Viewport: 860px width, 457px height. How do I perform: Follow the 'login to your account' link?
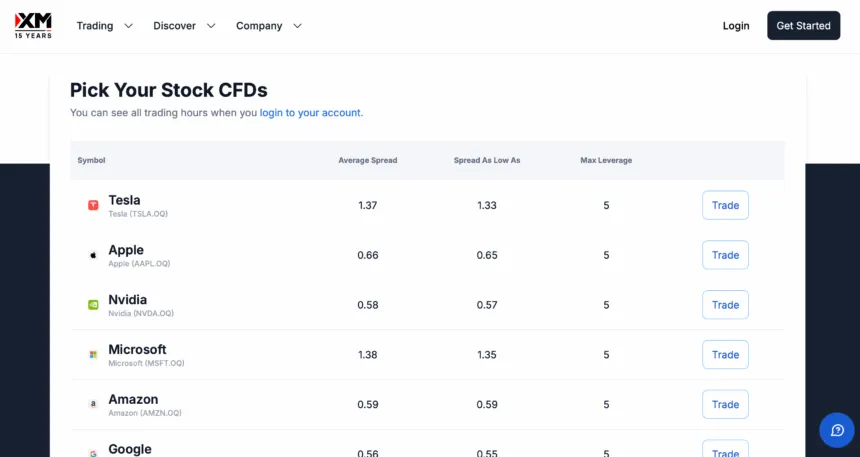310,113
